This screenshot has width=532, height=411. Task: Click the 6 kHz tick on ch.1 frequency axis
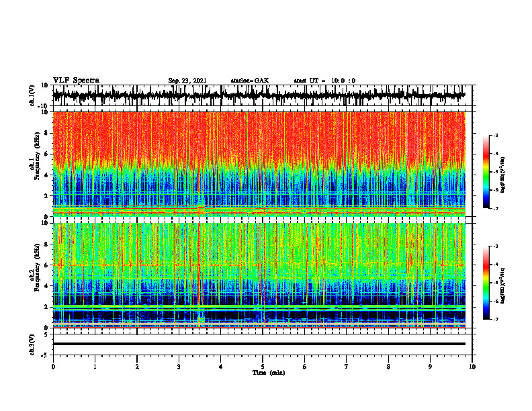click(x=46, y=154)
